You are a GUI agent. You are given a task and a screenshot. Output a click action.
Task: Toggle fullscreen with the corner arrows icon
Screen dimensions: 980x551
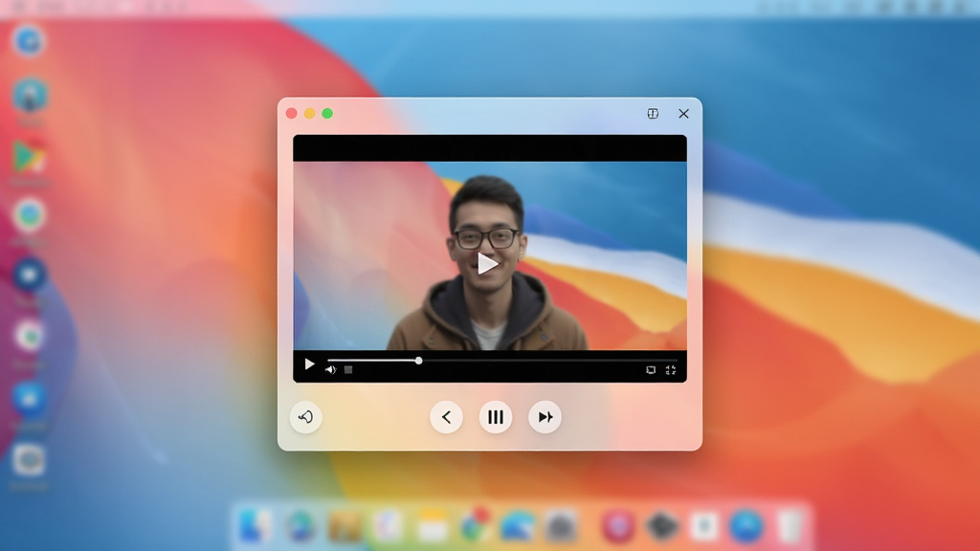tap(671, 370)
